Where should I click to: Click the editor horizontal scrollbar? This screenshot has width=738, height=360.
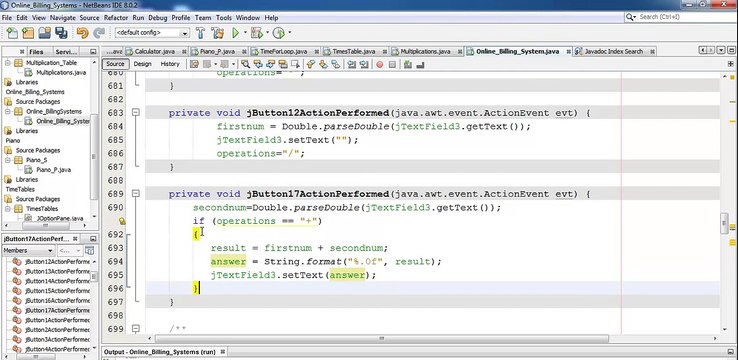[382, 338]
